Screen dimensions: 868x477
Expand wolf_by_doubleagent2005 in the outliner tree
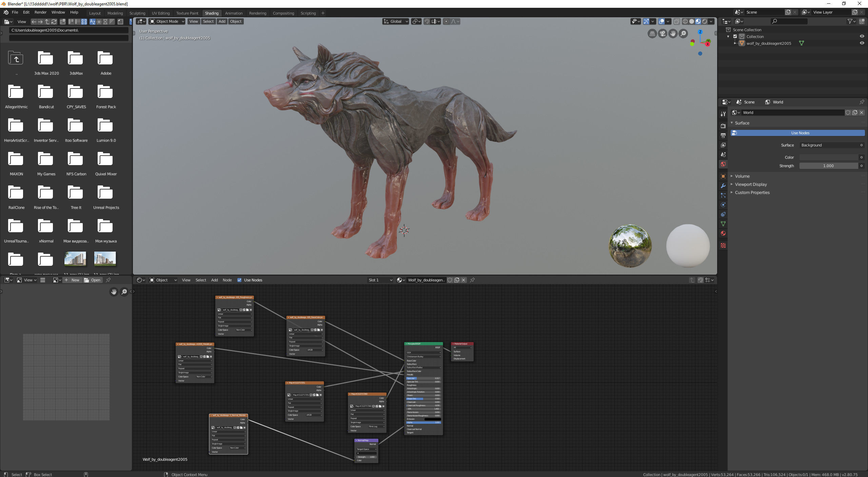[x=735, y=43]
